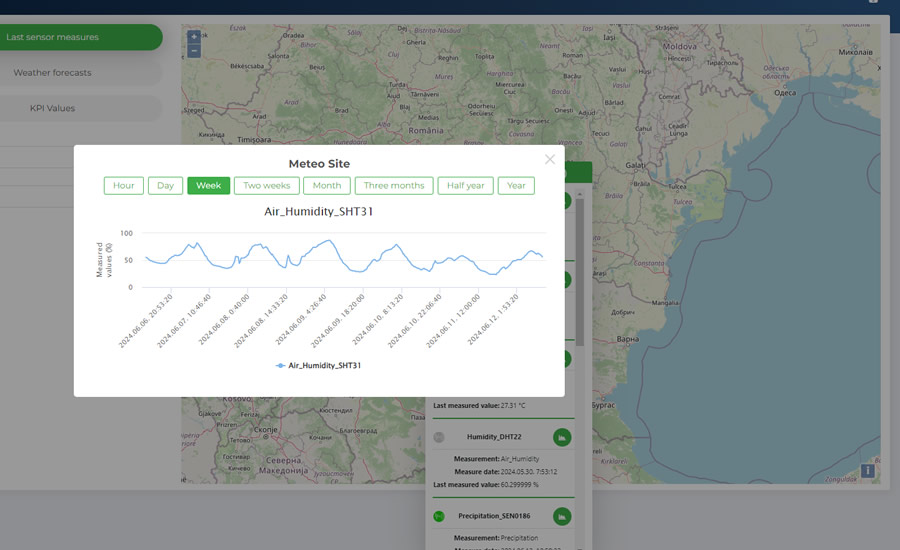Select the Week time range
The image size is (900, 550).
[209, 186]
